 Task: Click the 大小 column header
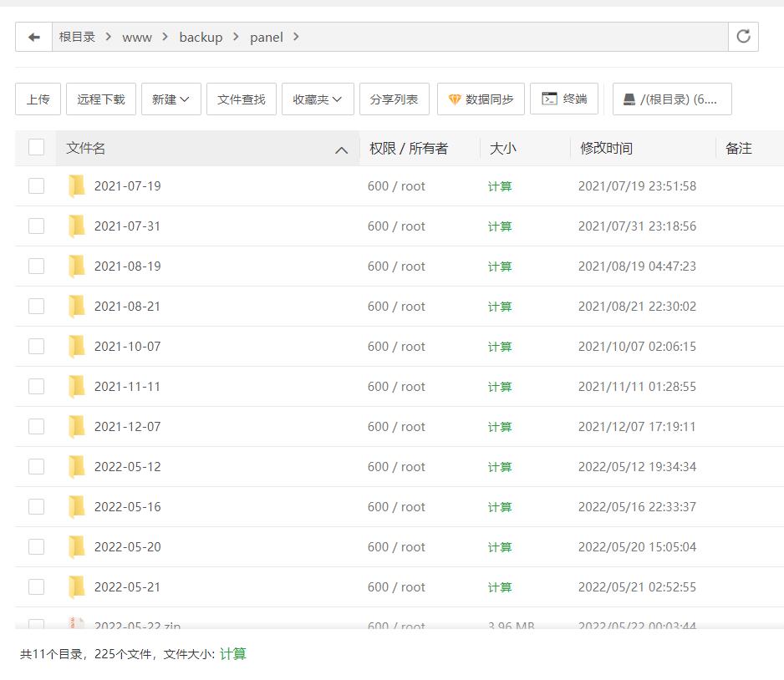click(x=503, y=149)
